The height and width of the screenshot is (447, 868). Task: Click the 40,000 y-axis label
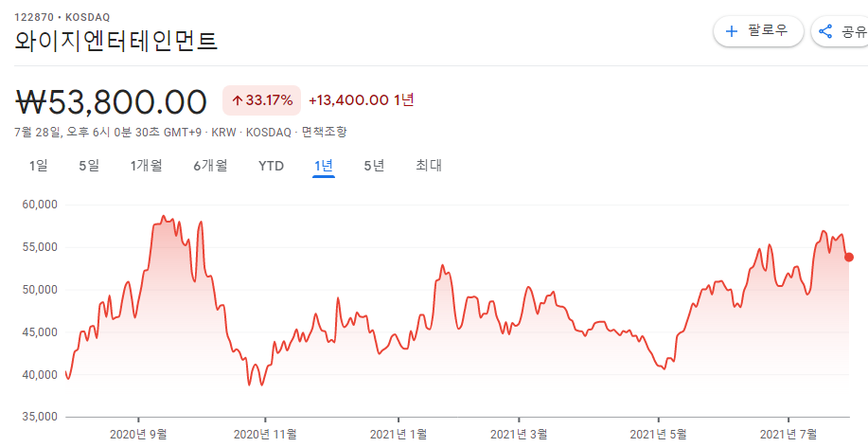pos(38,375)
